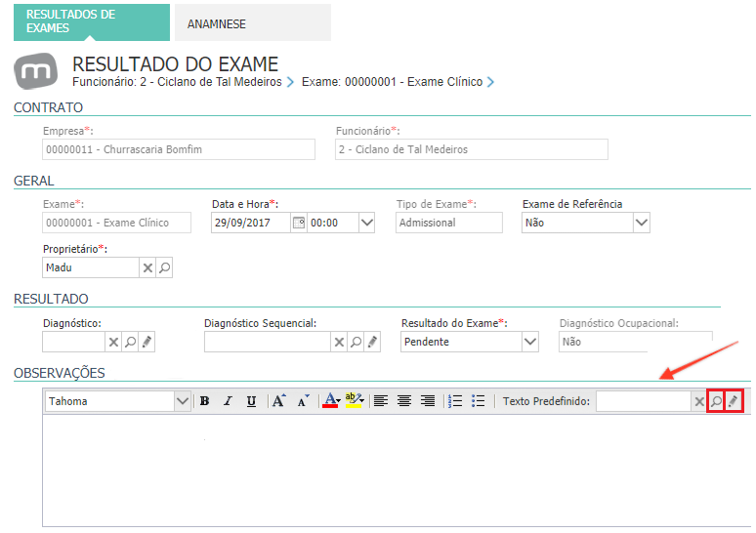The height and width of the screenshot is (533, 756).
Task: Open the Funcionário breadcrumb chevron
Action: pyautogui.click(x=290, y=82)
